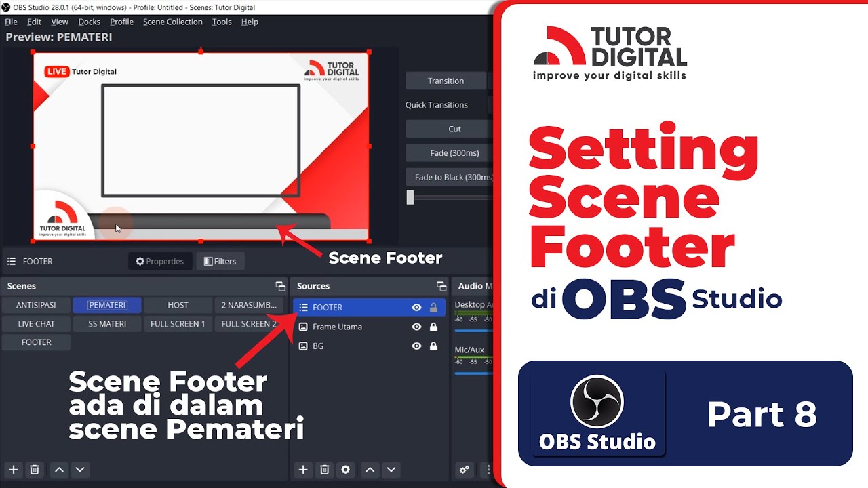
Task: Click the FOOTER scene-list icon in Sources
Action: tap(303, 307)
